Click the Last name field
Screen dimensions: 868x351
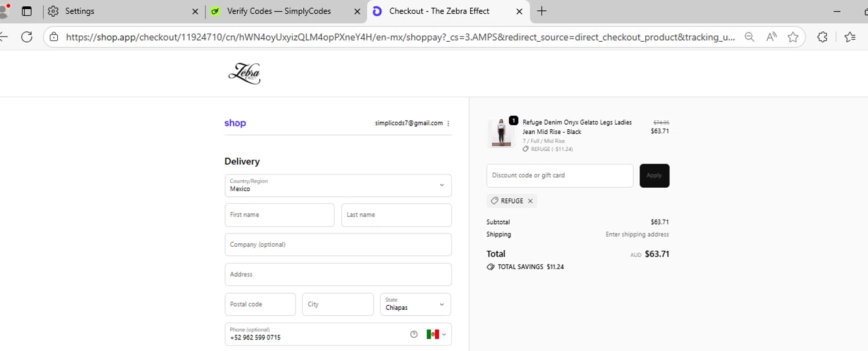pyautogui.click(x=396, y=215)
